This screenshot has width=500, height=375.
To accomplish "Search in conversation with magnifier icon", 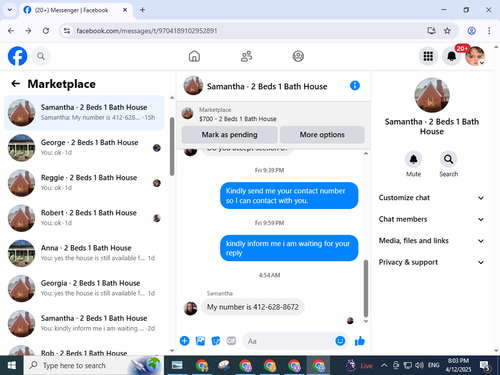I will click(448, 159).
